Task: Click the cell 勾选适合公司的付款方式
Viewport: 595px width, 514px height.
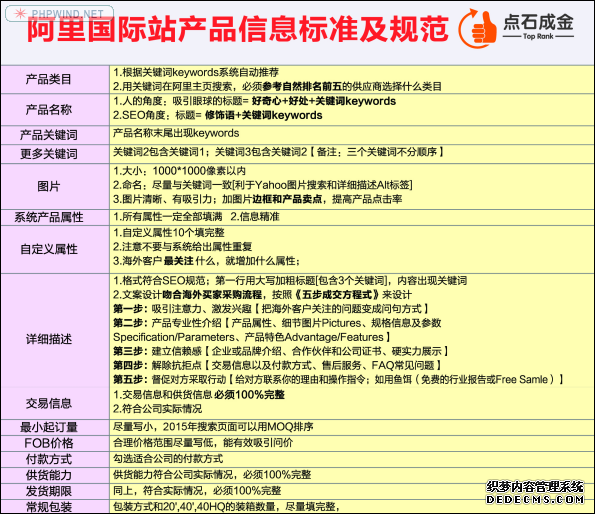Action: pyautogui.click(x=168, y=459)
